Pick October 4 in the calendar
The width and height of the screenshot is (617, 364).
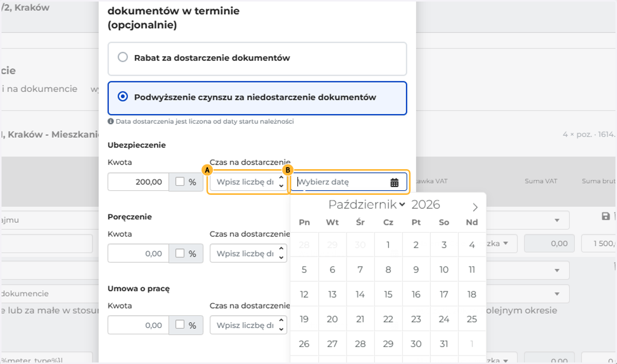tap(472, 245)
